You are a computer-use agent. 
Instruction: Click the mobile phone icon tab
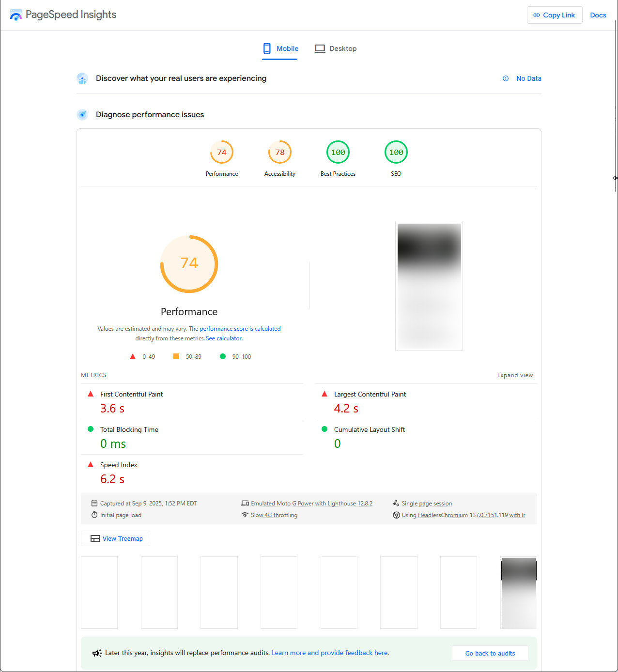click(267, 48)
